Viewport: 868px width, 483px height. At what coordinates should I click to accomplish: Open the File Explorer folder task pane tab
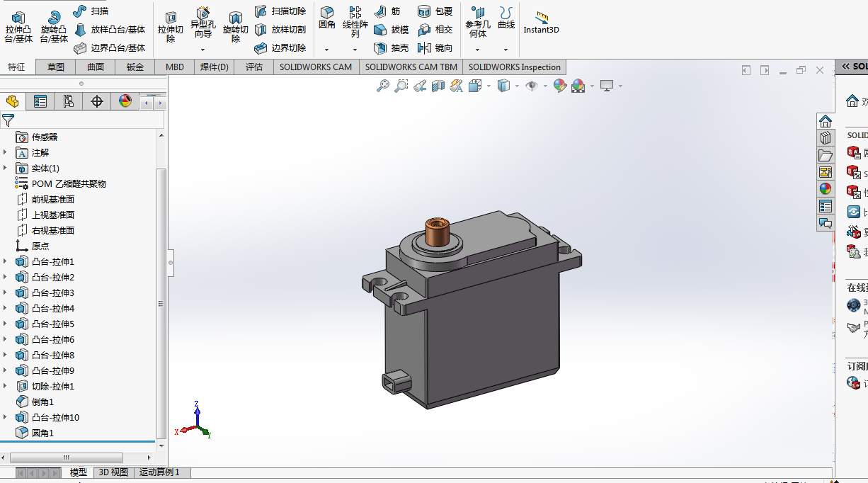point(825,155)
